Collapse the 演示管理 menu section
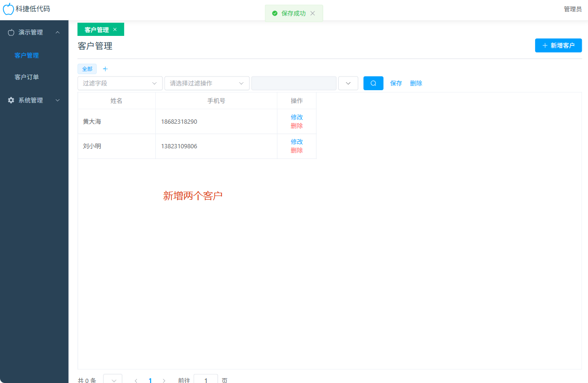 tap(58, 32)
